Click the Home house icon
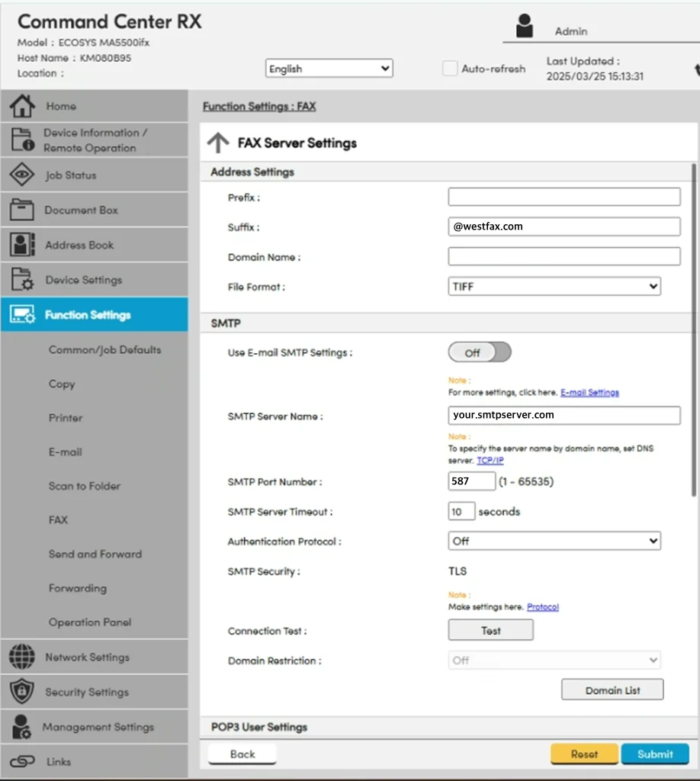700x781 pixels. (22, 106)
